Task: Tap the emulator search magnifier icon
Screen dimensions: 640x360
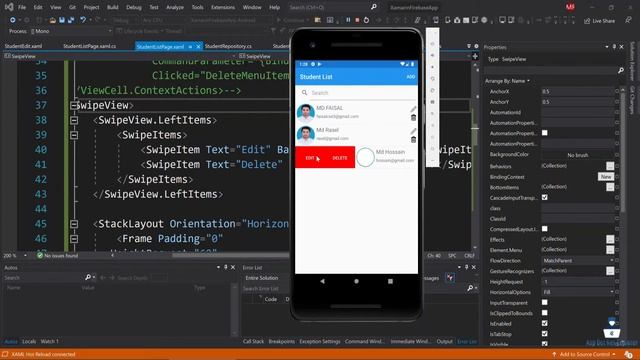Action: tap(304, 93)
